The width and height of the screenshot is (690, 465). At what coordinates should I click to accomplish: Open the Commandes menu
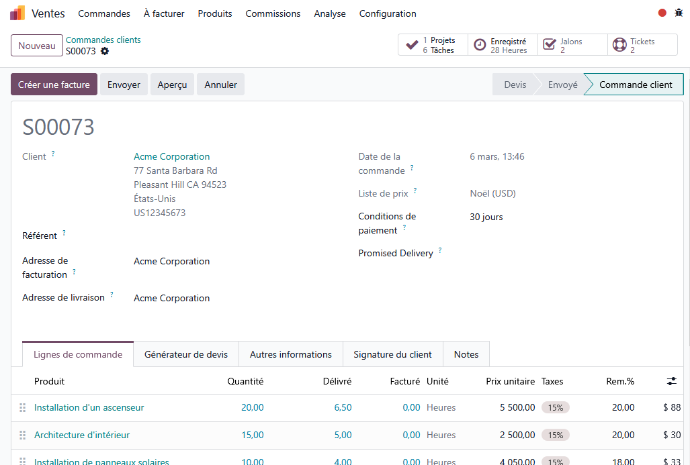pos(104,14)
